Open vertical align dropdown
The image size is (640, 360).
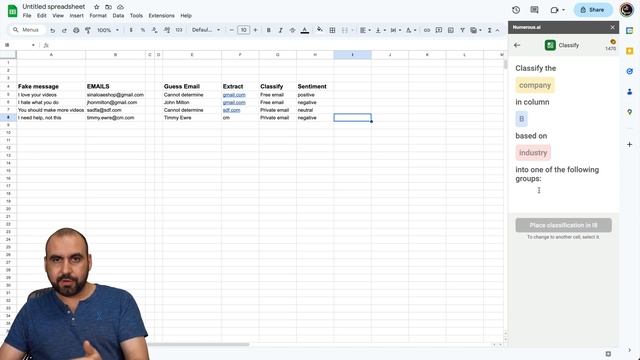(x=380, y=30)
